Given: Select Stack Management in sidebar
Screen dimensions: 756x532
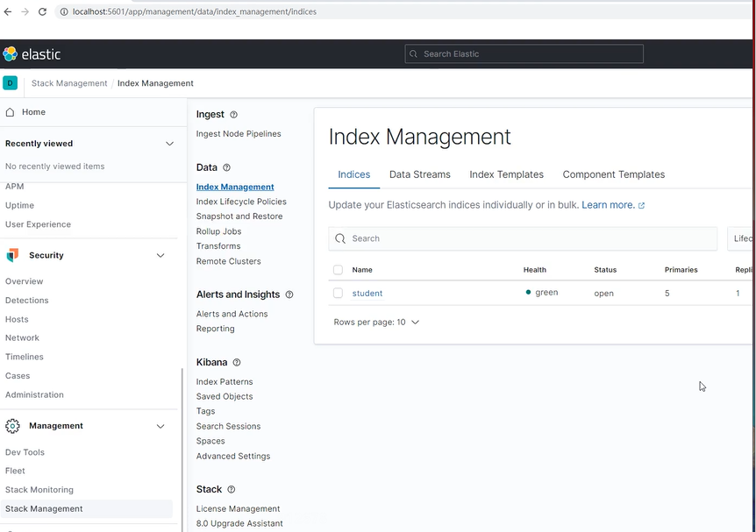Looking at the screenshot, I should click(86, 509).
